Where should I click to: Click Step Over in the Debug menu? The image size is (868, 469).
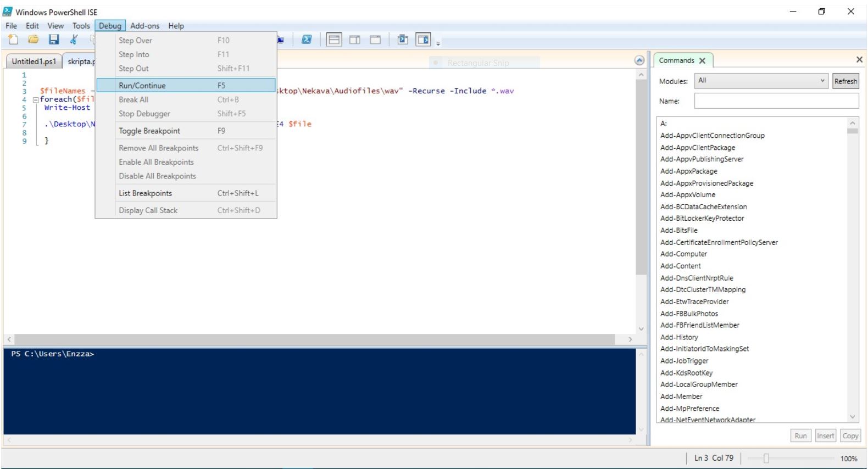[x=186, y=40]
